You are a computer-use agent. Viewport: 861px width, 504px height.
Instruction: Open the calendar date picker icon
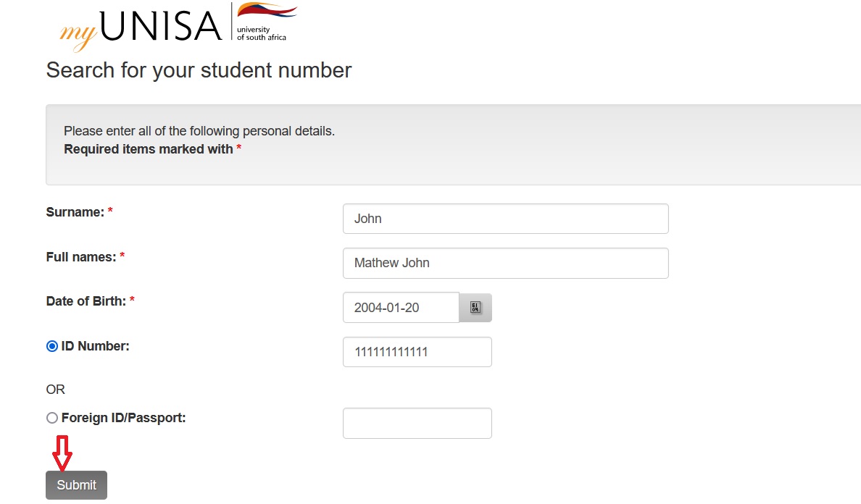coord(476,307)
